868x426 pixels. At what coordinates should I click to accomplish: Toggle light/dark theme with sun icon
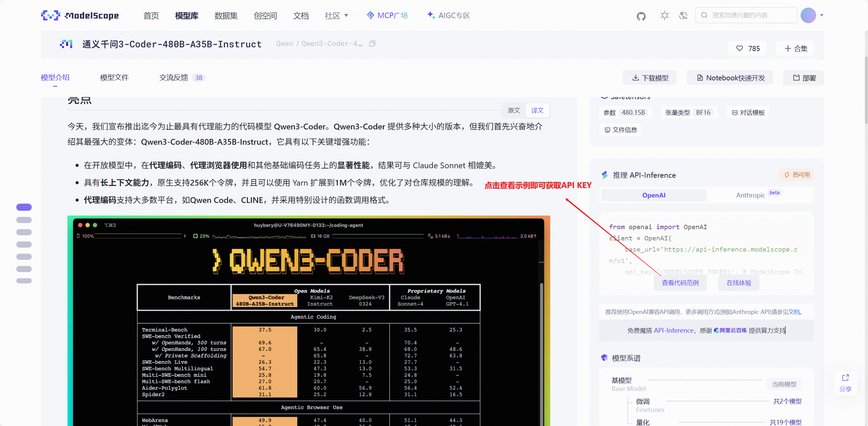pyautogui.click(x=664, y=16)
